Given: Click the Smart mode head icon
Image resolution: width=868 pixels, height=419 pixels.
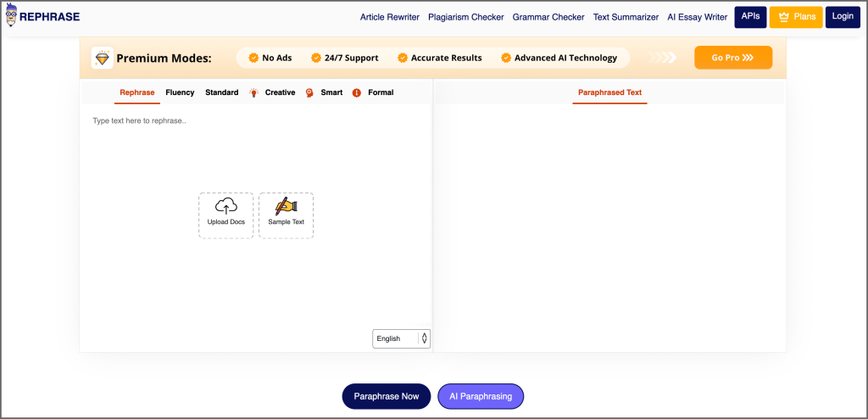Looking at the screenshot, I should click(x=309, y=92).
